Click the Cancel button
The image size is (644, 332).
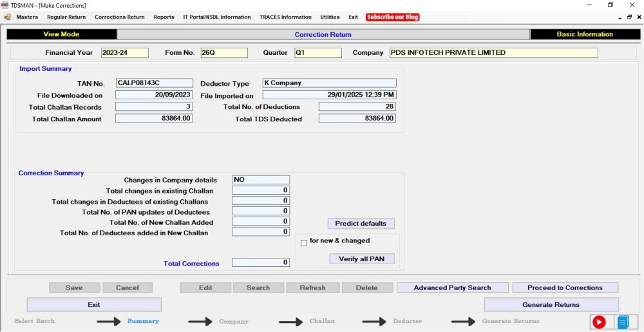click(x=128, y=288)
